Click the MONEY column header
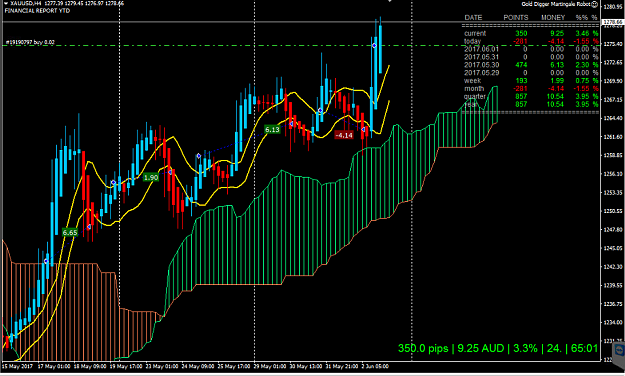The width and height of the screenshot is (625, 376). (553, 18)
